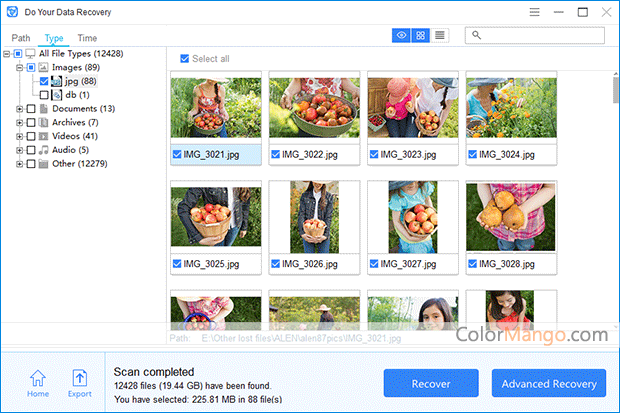Click the Home icon
Viewport: 620px width, 413px height.
(38, 383)
